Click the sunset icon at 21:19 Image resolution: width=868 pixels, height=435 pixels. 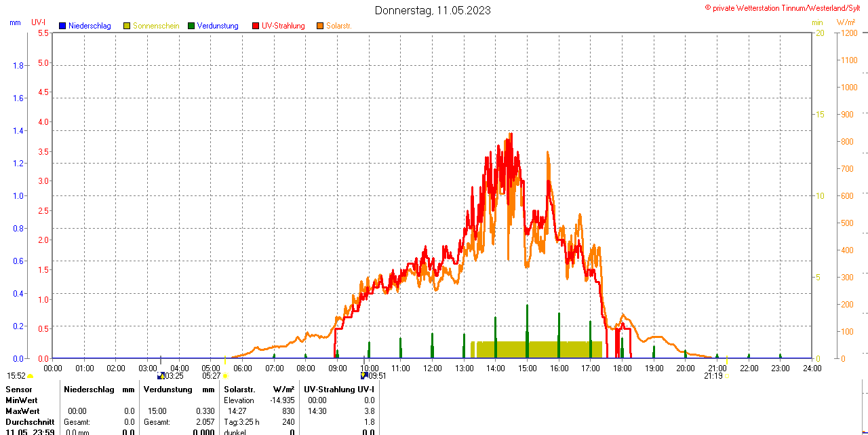[727, 375]
